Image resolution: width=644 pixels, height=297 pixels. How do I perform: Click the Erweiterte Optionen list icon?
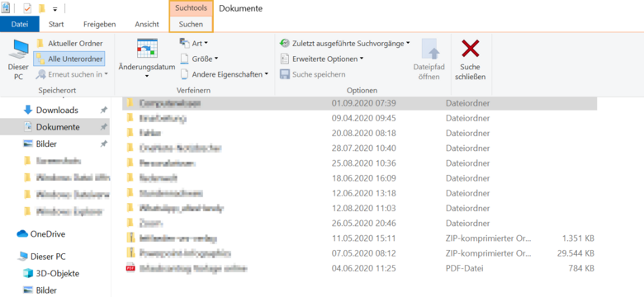pos(284,59)
